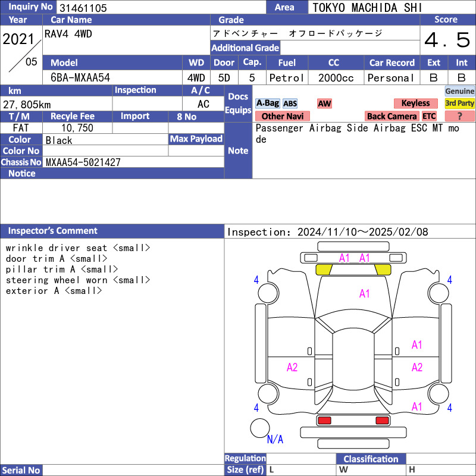This screenshot has width=476, height=476.
Task: Select the Genuine legend label
Action: tap(459, 91)
